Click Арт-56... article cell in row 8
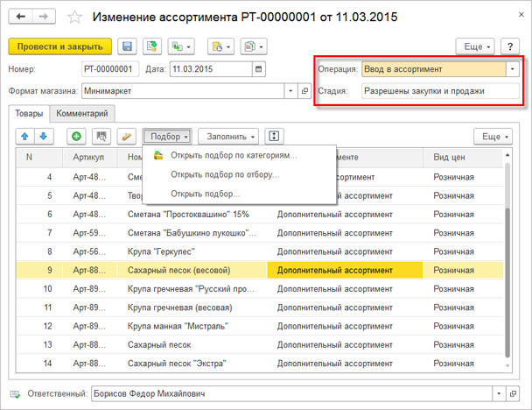The height and width of the screenshot is (410, 532). click(x=89, y=251)
